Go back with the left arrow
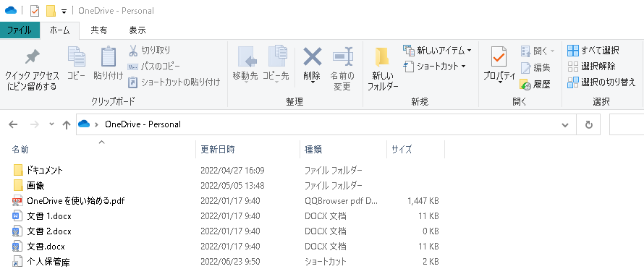This screenshot has width=644, height=269. tap(13, 124)
